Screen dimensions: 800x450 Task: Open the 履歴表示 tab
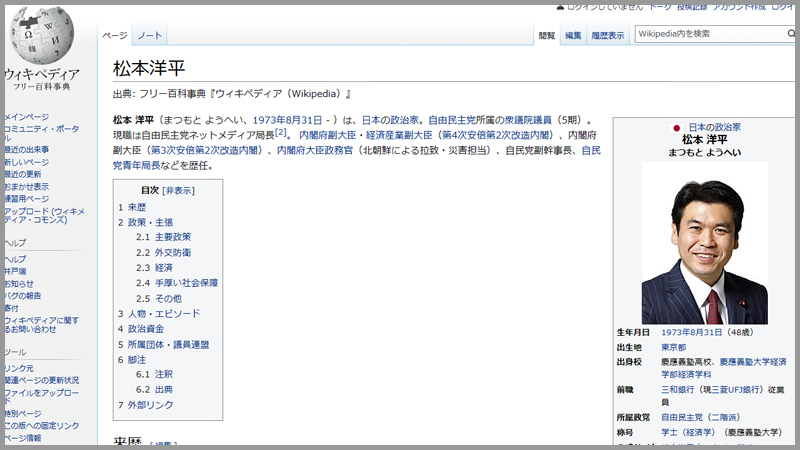(608, 35)
